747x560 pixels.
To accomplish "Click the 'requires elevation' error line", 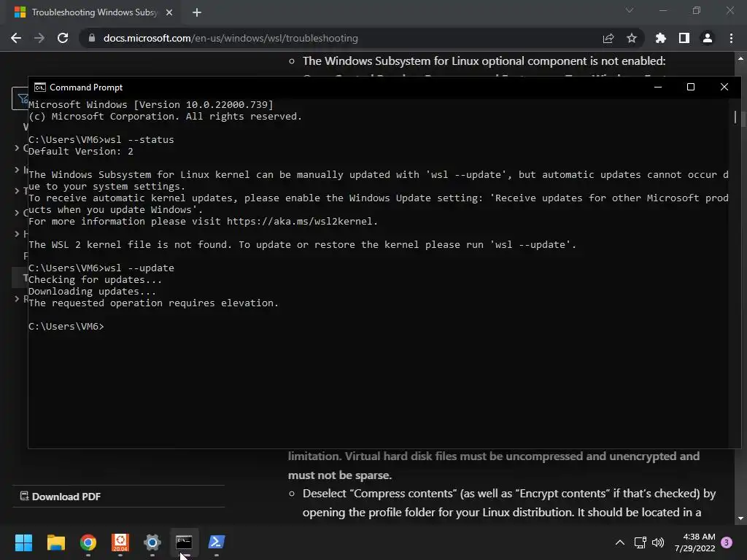I will (153, 303).
